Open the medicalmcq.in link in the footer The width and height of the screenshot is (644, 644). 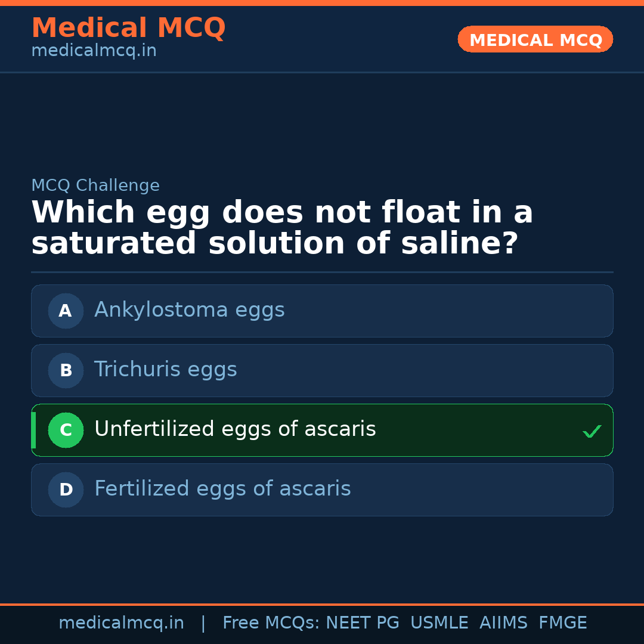[x=121, y=623]
